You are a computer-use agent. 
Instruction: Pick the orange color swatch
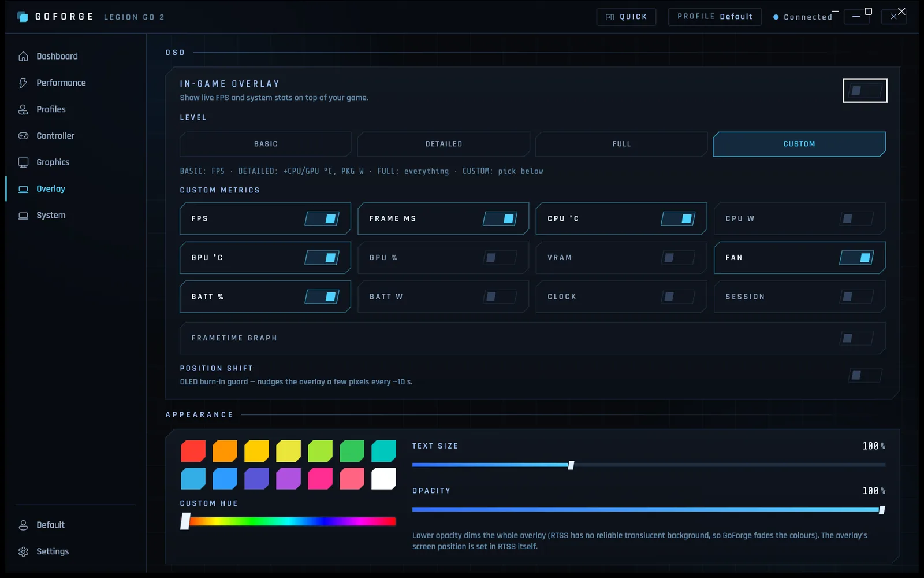coord(225,451)
